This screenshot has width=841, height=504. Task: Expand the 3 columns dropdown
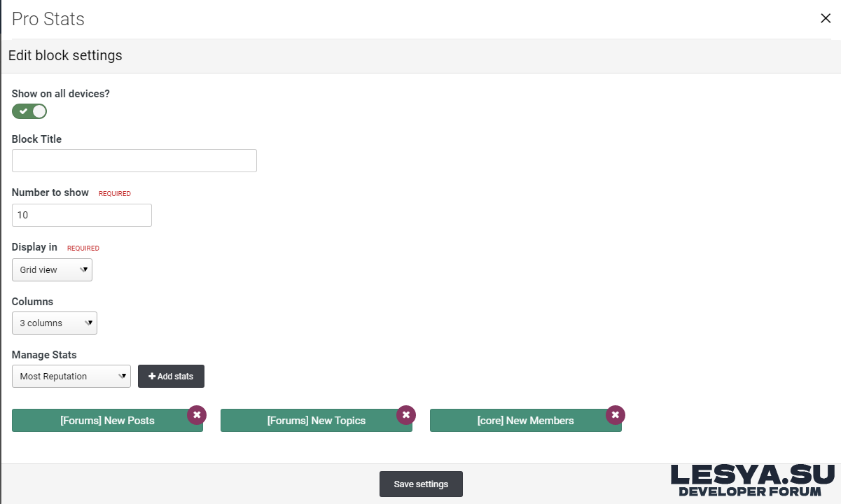pyautogui.click(x=55, y=323)
